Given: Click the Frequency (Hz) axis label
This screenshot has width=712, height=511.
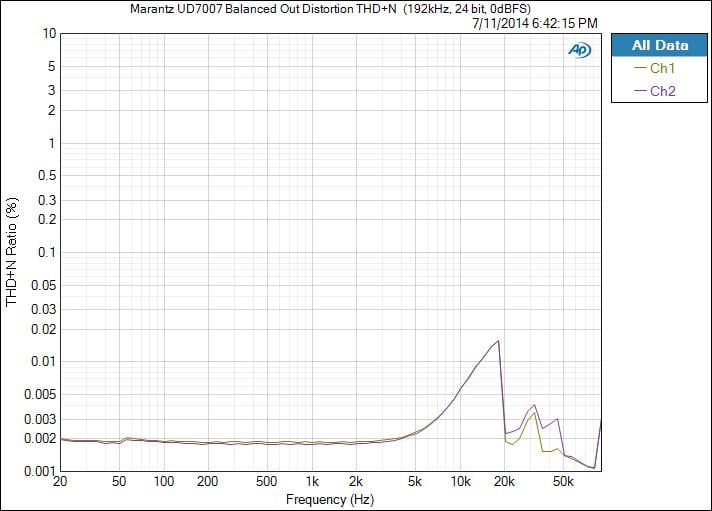Looking at the screenshot, I should (x=329, y=498).
